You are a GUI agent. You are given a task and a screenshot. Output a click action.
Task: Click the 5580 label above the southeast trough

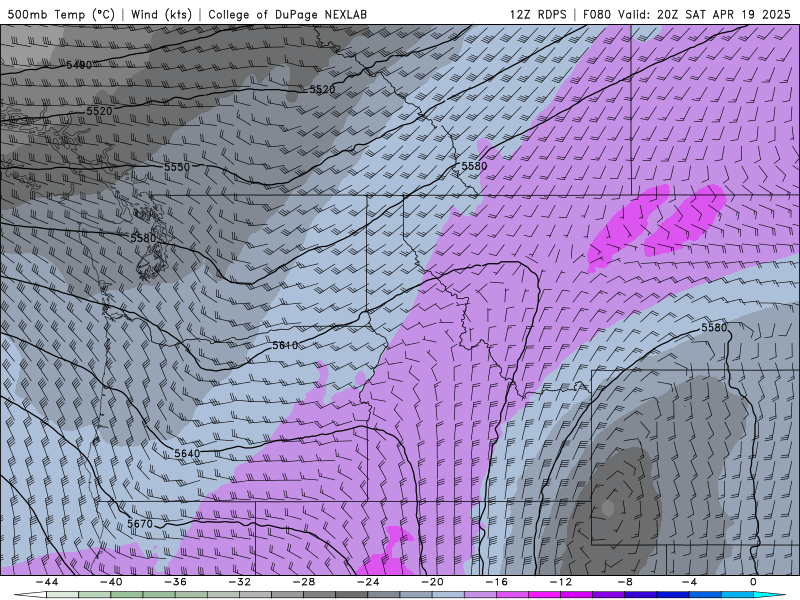714,328
